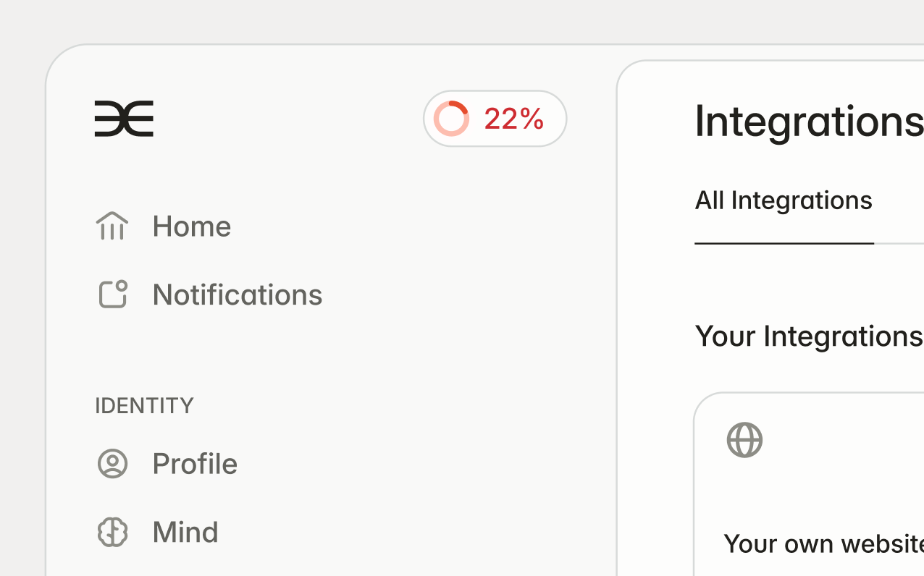
Task: Open the Home sidebar item
Action: [x=191, y=226]
